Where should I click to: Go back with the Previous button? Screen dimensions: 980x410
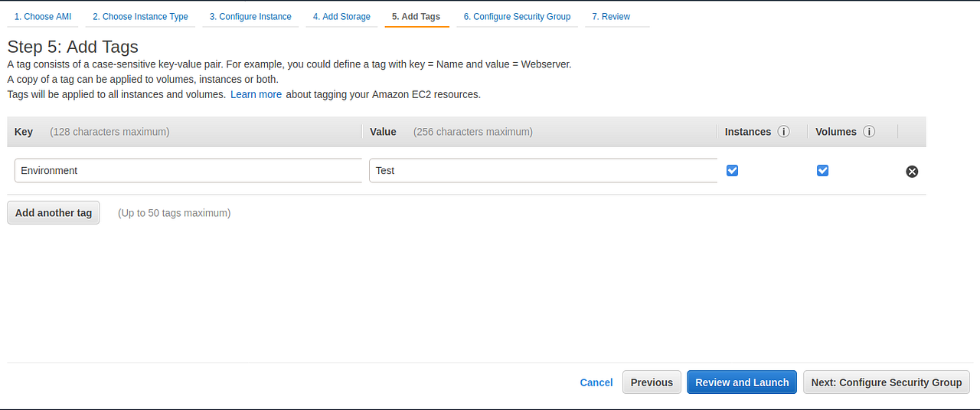coord(652,382)
